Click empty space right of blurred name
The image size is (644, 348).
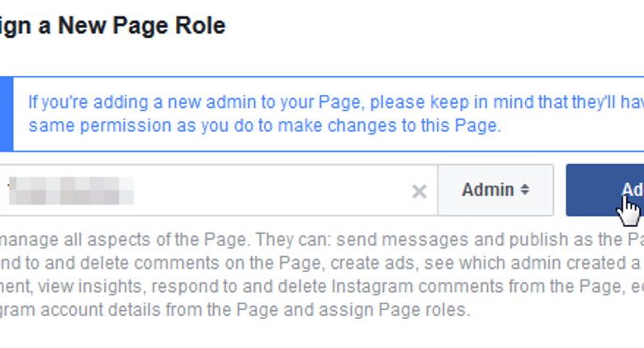point(271,190)
